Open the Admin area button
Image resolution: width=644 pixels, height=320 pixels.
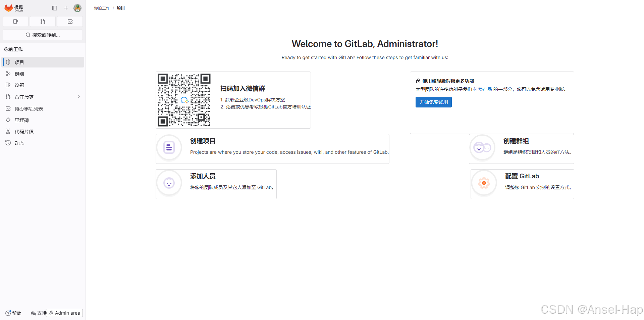[x=64, y=313]
